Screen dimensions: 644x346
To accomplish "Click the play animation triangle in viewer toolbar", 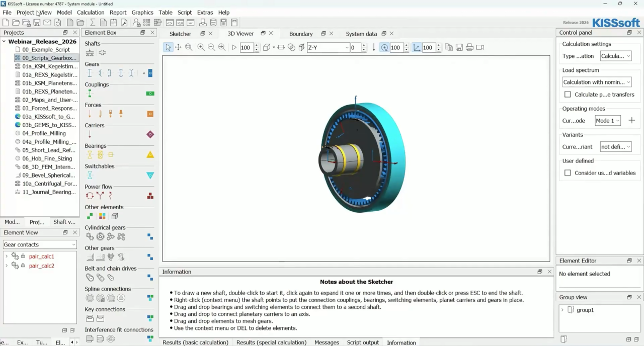I will (234, 47).
